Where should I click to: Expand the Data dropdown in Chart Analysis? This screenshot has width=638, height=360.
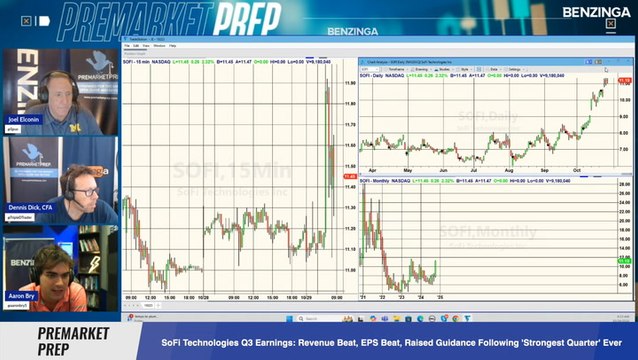click(x=494, y=69)
